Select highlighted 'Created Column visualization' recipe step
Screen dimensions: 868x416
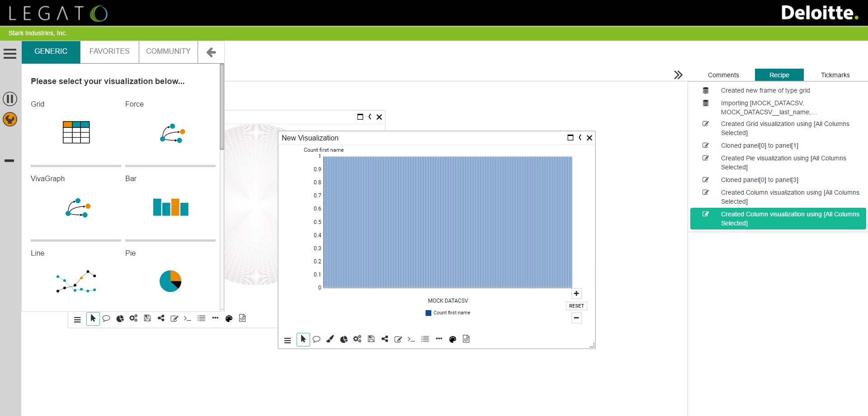pos(778,219)
